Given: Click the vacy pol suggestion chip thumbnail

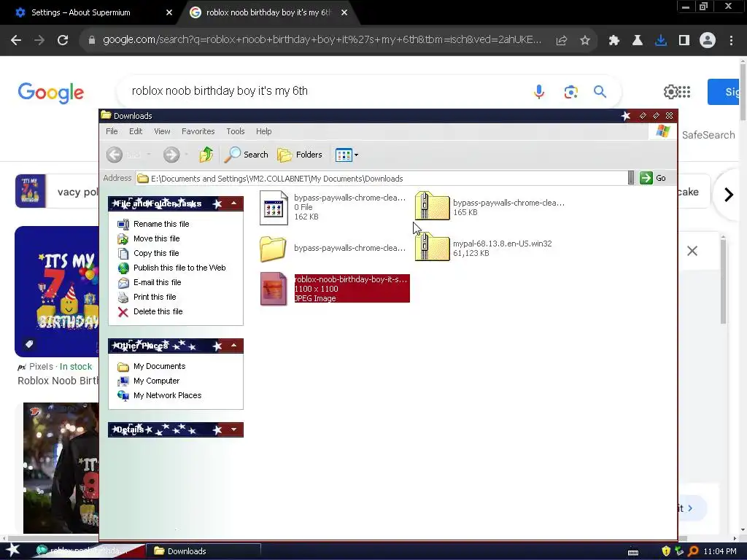Looking at the screenshot, I should 31,192.
